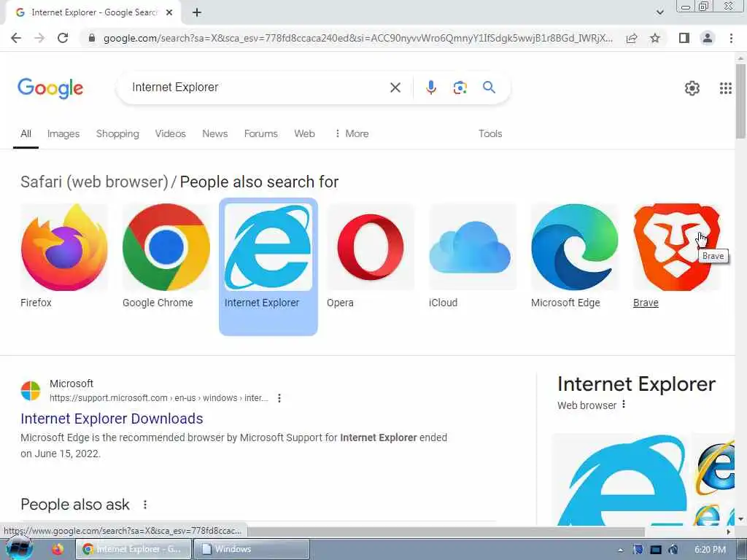The height and width of the screenshot is (560, 747).
Task: Click the horizontal scrollbar right arrow
Action: click(x=729, y=532)
